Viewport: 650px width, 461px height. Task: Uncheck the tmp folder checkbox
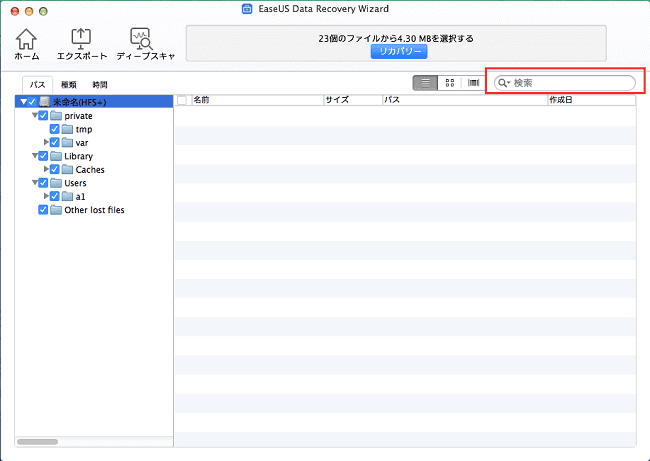click(55, 129)
